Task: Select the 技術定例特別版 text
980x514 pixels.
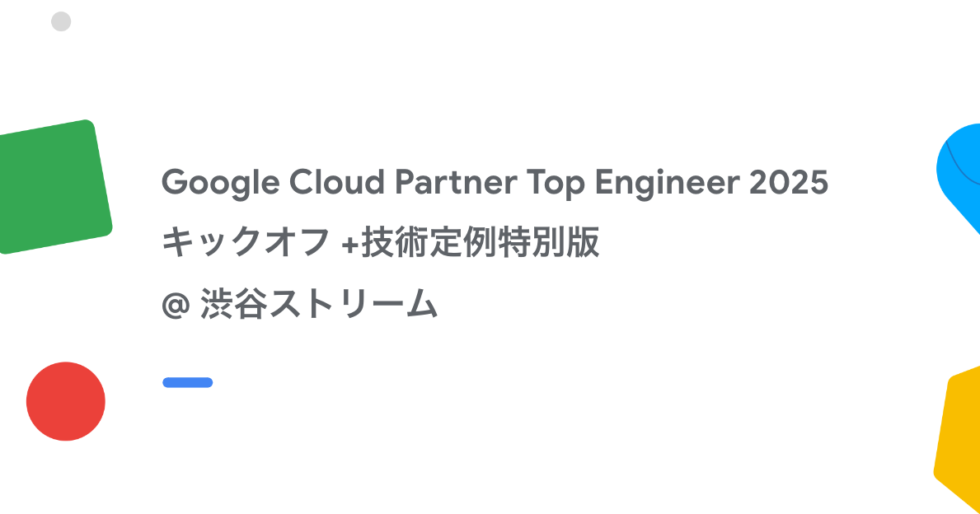Action: click(480, 242)
